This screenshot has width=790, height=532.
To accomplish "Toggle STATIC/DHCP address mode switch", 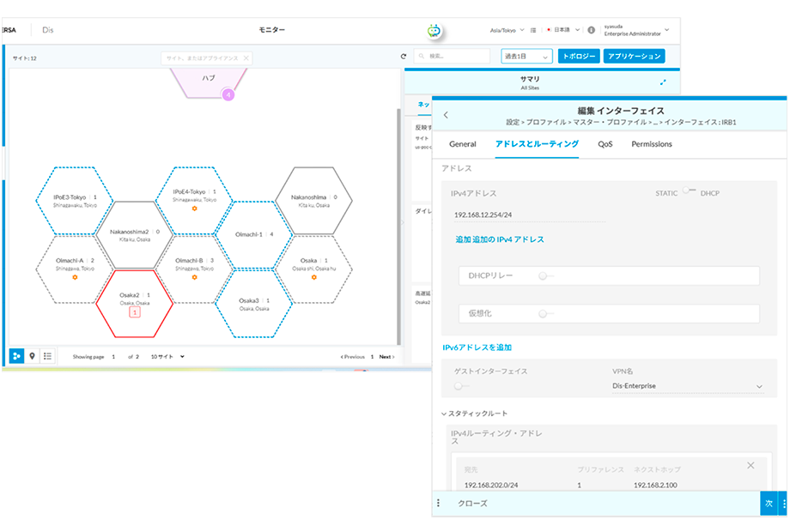I will coord(689,192).
